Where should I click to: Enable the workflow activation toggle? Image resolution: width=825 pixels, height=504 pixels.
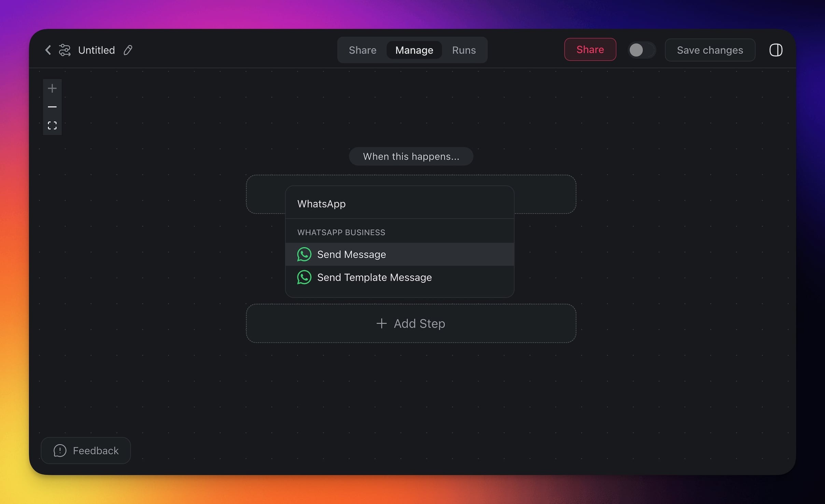tap(641, 50)
